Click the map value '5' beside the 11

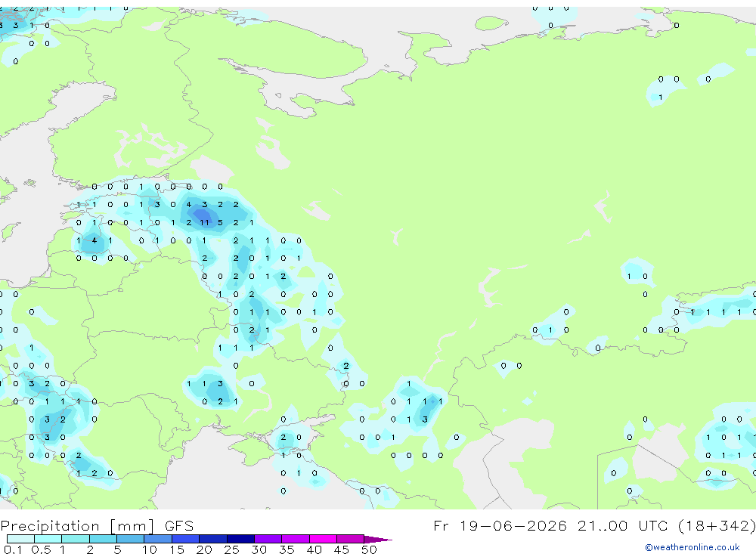(x=220, y=223)
